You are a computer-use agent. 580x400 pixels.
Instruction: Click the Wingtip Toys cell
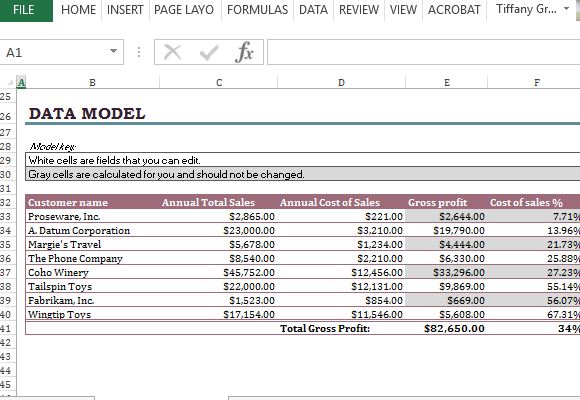pyautogui.click(x=92, y=315)
